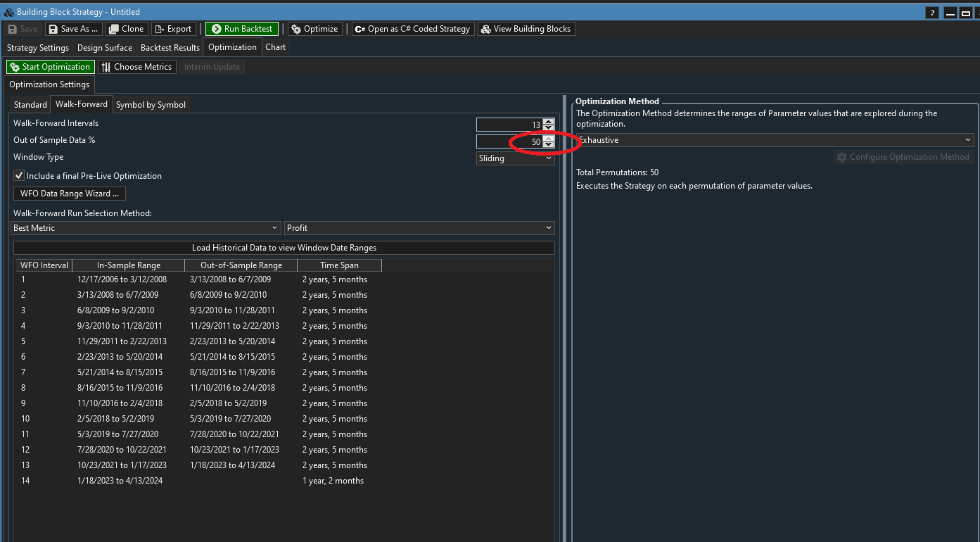Expand the Exhaustive optimization method dropdown
980x542 pixels.
(x=774, y=140)
